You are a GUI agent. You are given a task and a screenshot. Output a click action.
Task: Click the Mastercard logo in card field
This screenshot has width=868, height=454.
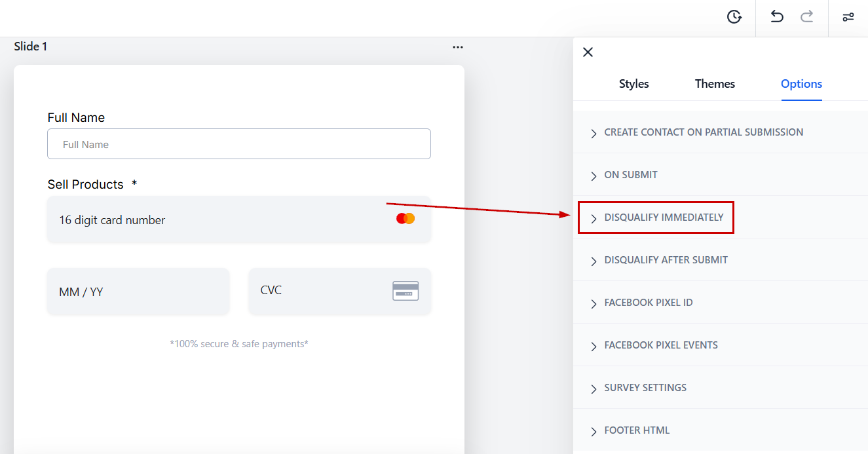tap(406, 219)
